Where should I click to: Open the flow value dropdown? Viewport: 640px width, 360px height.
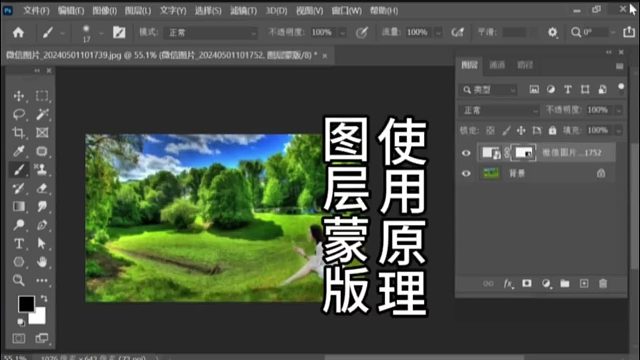click(x=438, y=33)
